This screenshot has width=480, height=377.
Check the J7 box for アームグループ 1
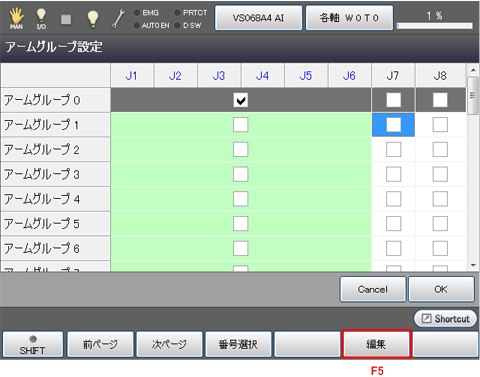click(393, 125)
